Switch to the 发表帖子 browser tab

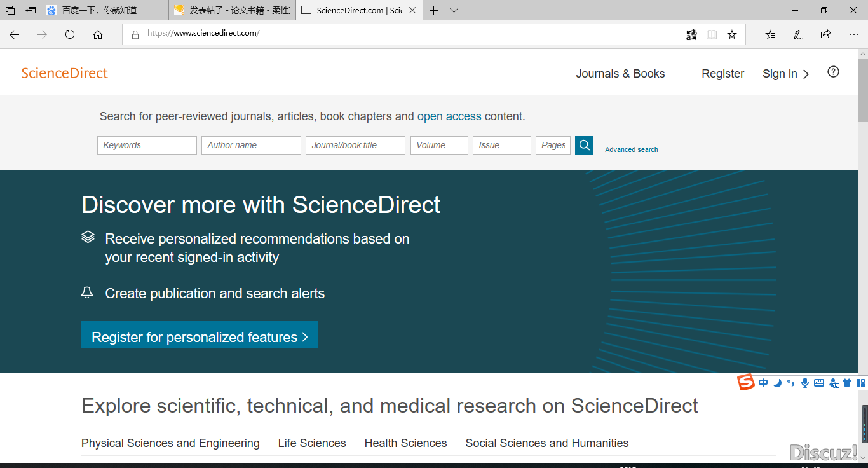[233, 10]
